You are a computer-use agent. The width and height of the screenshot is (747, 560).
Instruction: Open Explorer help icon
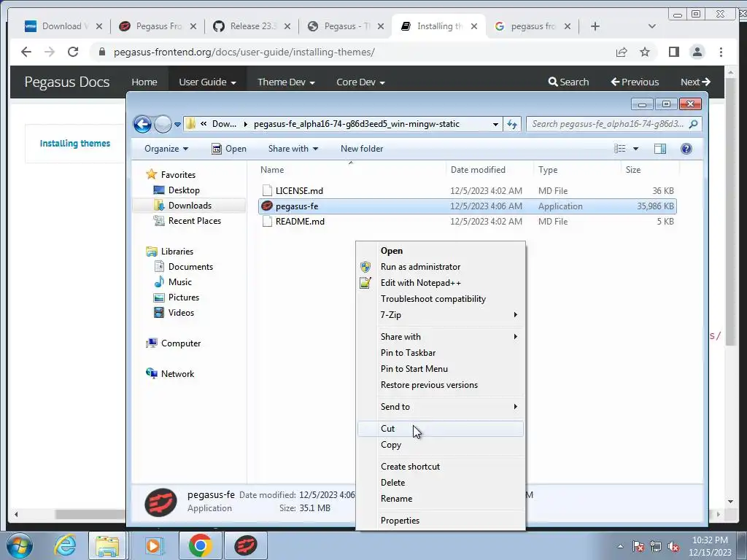pos(686,149)
